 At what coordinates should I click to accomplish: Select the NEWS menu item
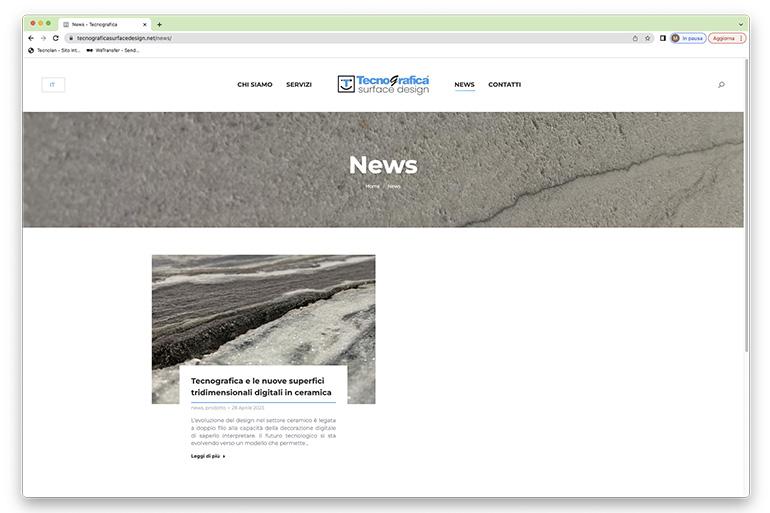pos(464,85)
